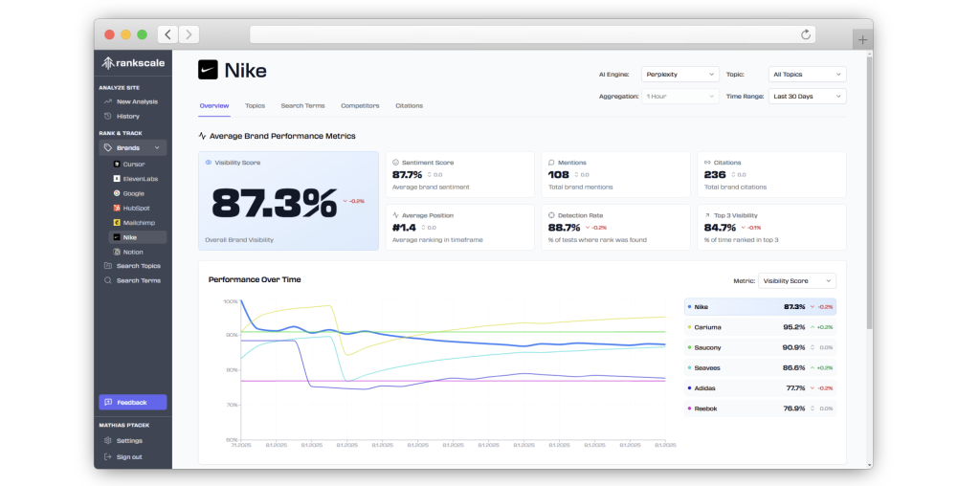Click the Visibility Score eye icon

208,163
